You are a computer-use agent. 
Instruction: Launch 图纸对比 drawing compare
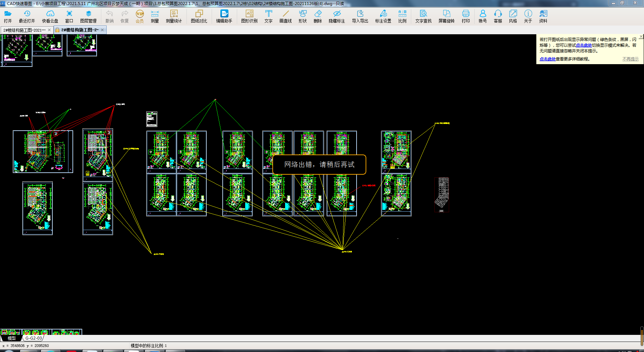(x=199, y=16)
